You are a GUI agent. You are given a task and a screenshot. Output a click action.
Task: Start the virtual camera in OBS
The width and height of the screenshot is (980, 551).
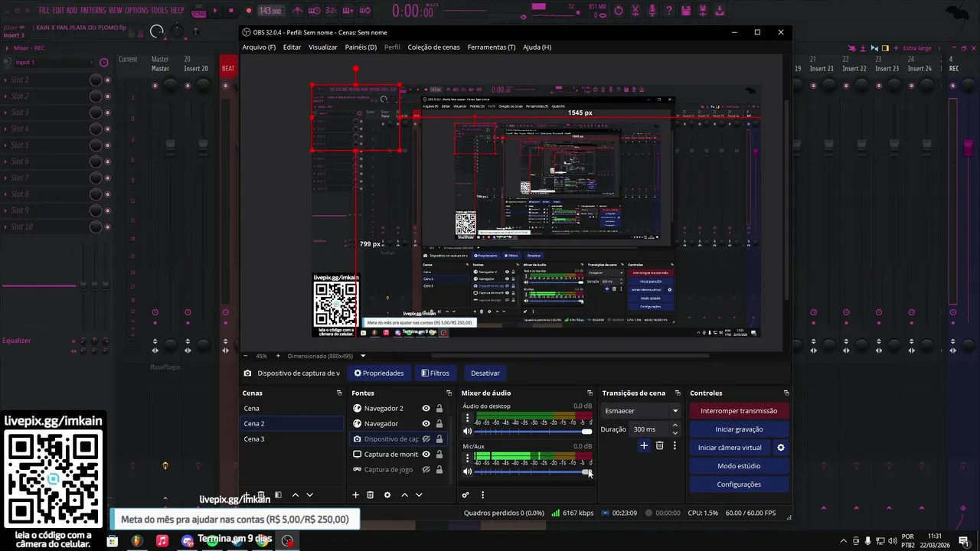click(730, 448)
